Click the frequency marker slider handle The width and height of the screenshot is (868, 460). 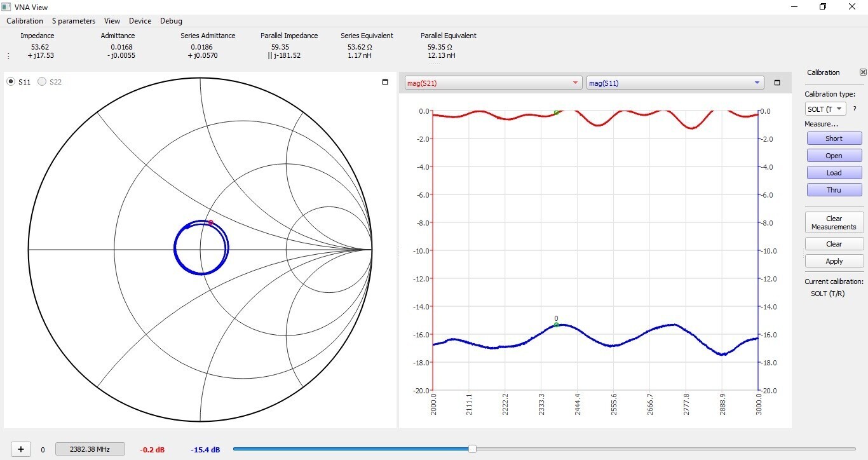[472, 449]
